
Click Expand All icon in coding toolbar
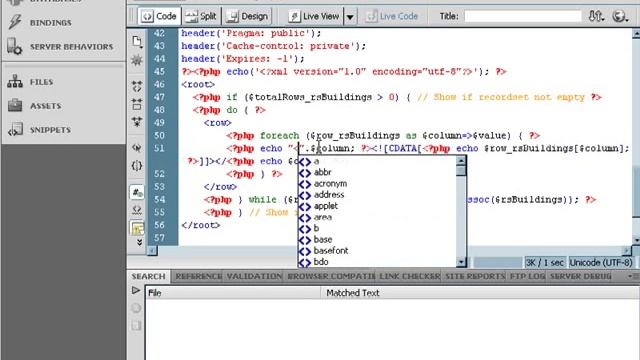137,121
